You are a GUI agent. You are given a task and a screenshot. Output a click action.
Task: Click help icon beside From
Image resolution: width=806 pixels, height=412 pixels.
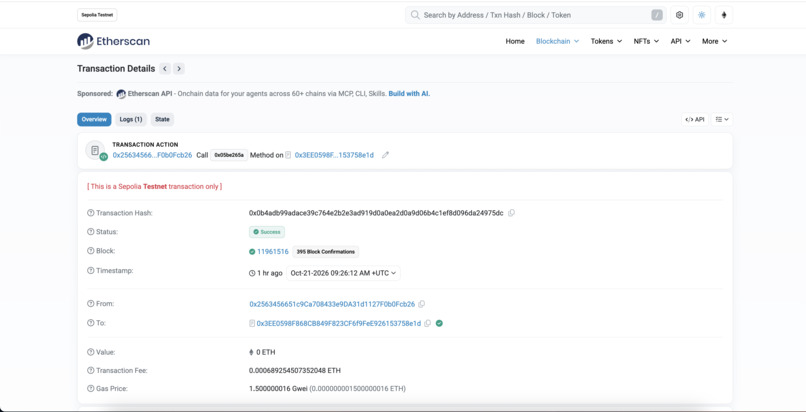91,304
